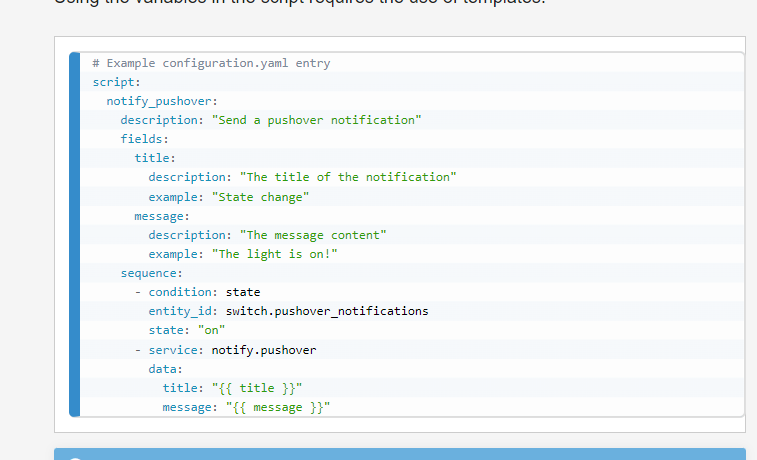The height and width of the screenshot is (460, 757).
Task: Click the "{{ title }}" template value
Action: point(257,388)
